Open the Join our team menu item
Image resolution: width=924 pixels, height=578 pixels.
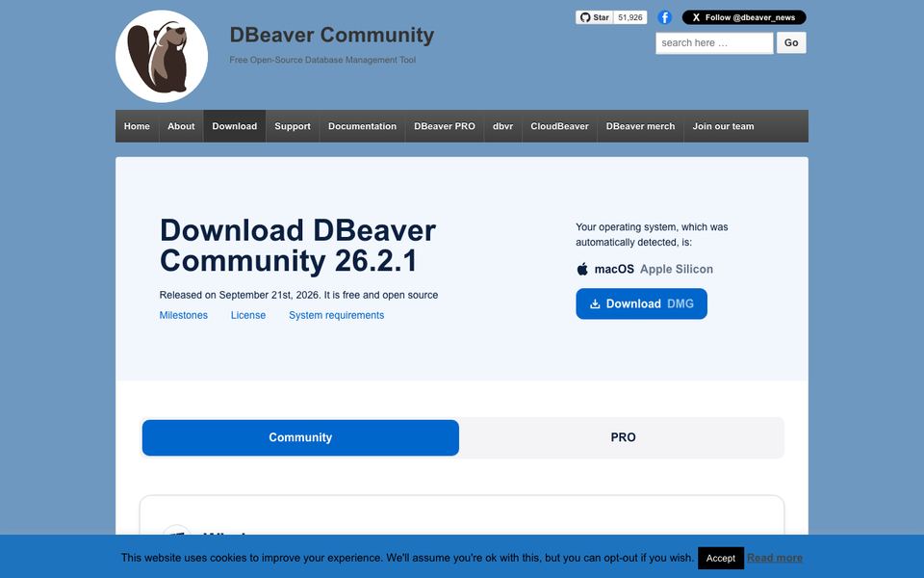coord(723,126)
